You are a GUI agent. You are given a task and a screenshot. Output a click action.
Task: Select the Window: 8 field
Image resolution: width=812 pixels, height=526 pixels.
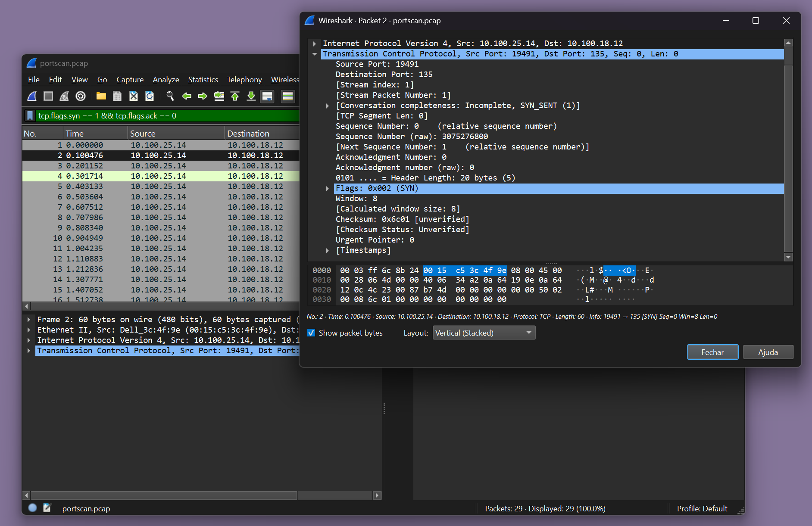pos(356,199)
